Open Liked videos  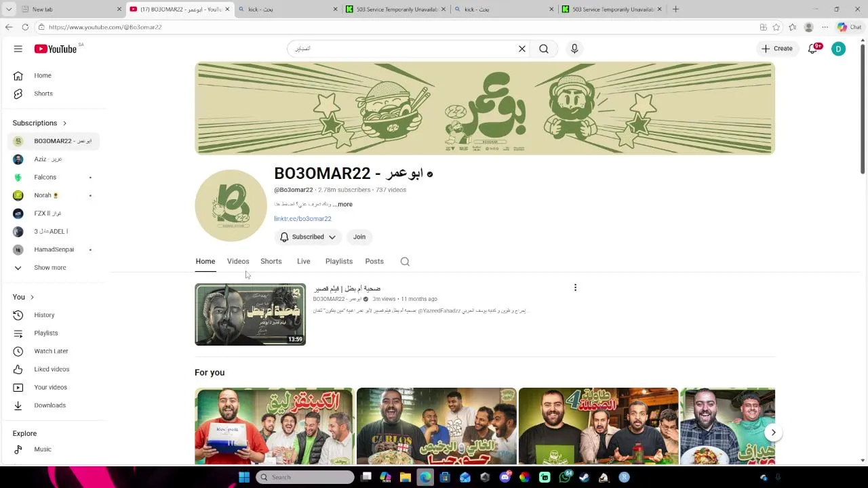(54, 369)
